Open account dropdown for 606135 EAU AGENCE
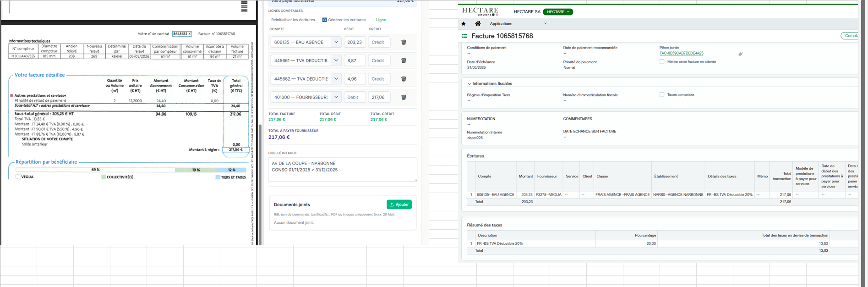 [x=336, y=42]
